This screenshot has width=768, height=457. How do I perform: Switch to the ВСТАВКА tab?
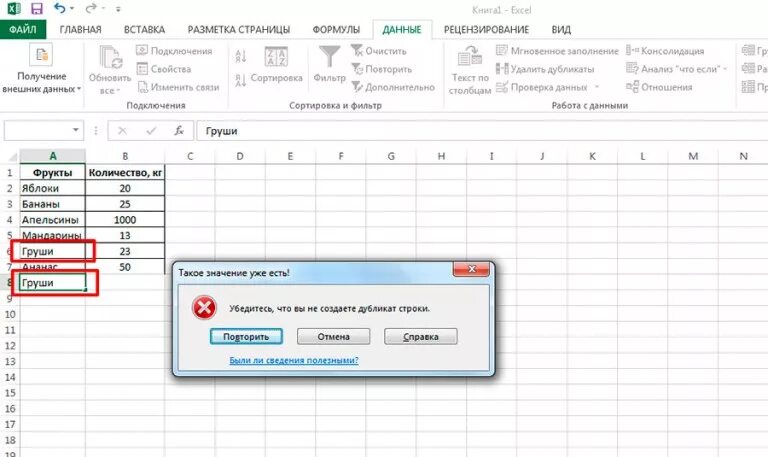[144, 29]
